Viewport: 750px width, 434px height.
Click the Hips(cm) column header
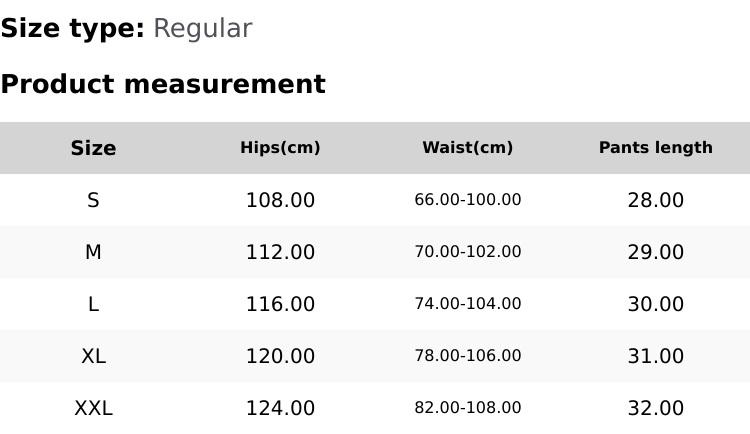pyautogui.click(x=280, y=148)
